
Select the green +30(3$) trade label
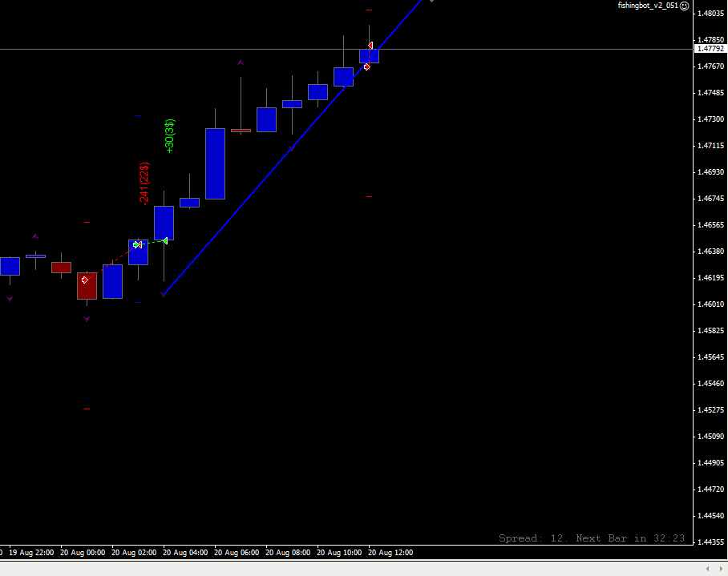coord(170,136)
